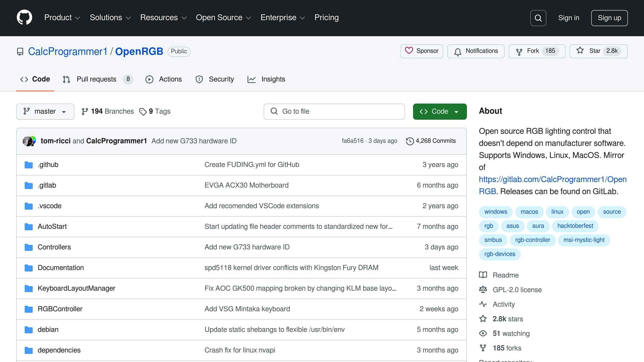Open the KeyboardLayoutManager folder name

[x=76, y=288]
